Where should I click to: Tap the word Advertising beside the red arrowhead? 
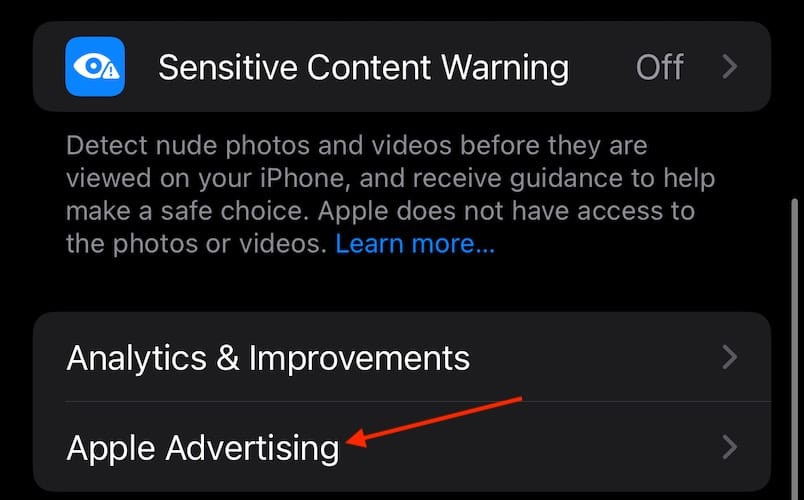(252, 448)
